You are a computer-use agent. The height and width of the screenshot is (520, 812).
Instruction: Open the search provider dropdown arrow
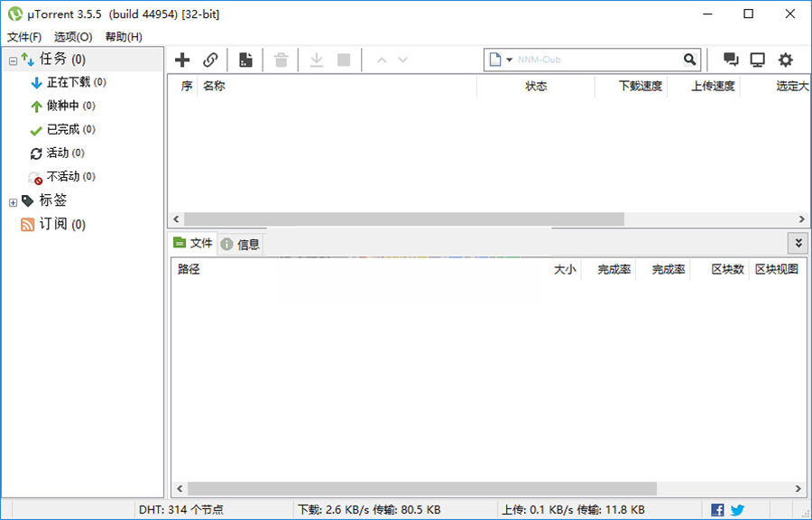(509, 60)
